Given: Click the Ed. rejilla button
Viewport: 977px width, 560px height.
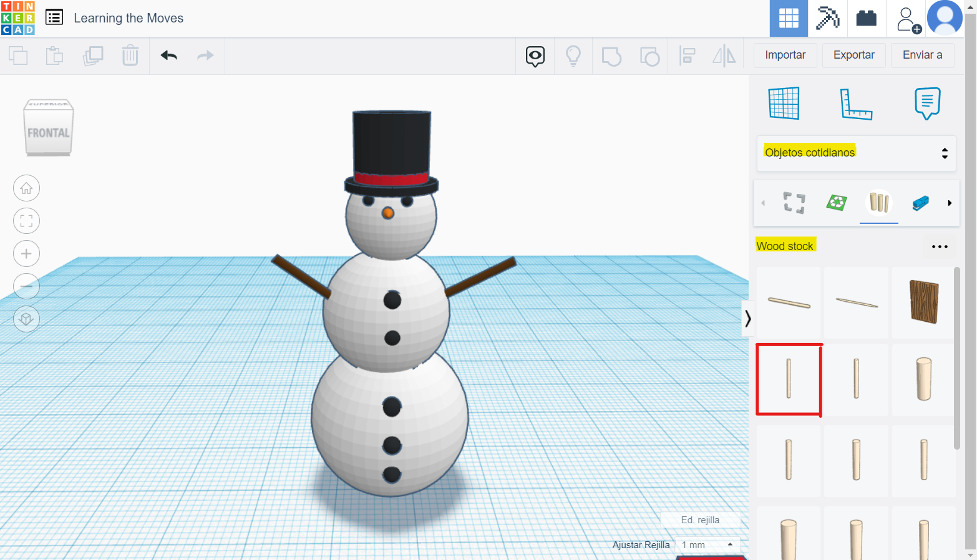Looking at the screenshot, I should (700, 520).
